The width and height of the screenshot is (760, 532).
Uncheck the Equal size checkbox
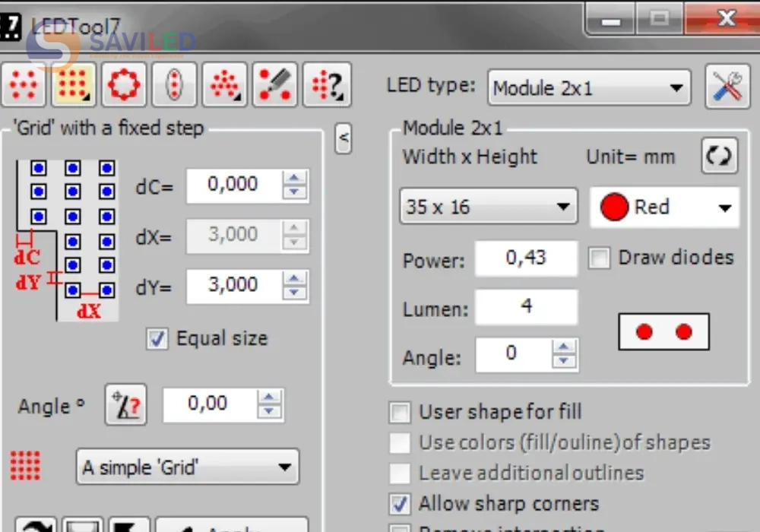(157, 339)
